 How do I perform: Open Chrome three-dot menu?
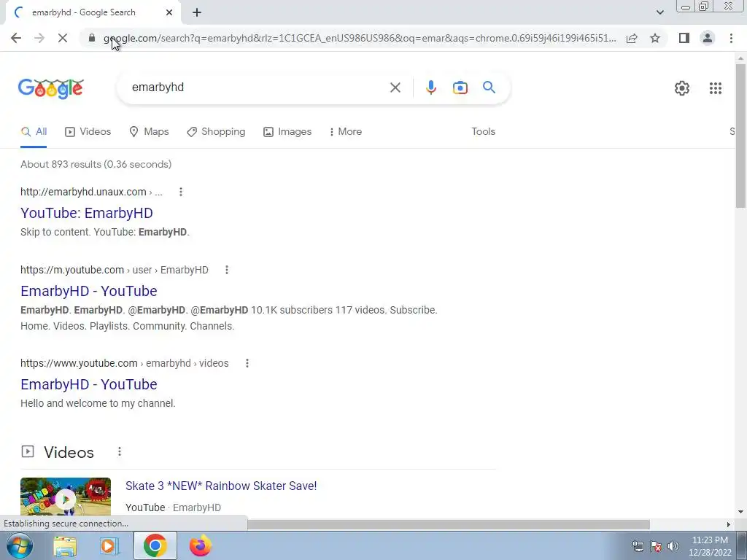coord(731,38)
